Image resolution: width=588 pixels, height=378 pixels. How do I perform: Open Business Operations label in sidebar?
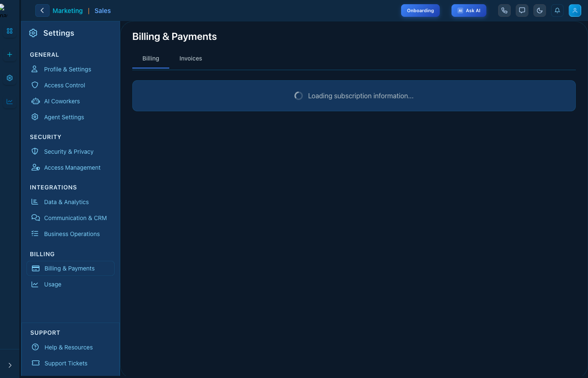(x=72, y=234)
